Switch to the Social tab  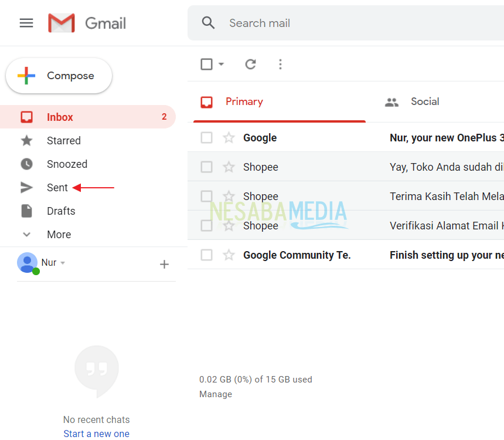click(424, 101)
